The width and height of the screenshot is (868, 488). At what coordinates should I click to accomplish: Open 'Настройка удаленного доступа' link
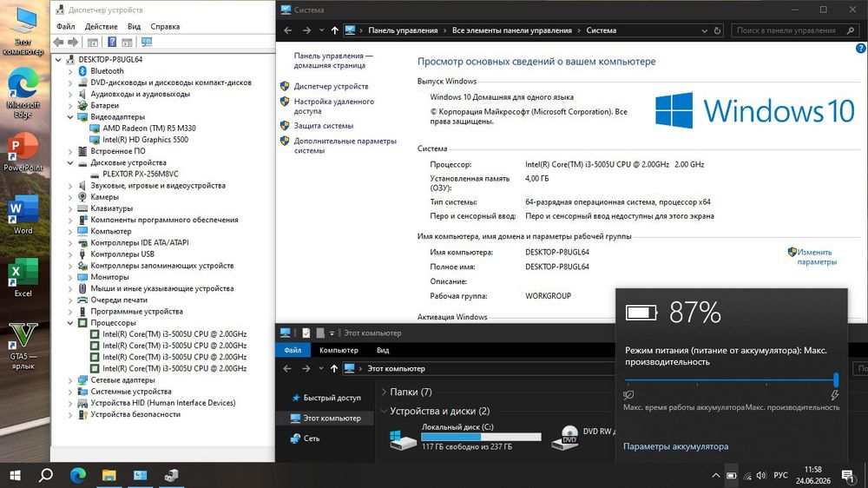click(x=334, y=106)
